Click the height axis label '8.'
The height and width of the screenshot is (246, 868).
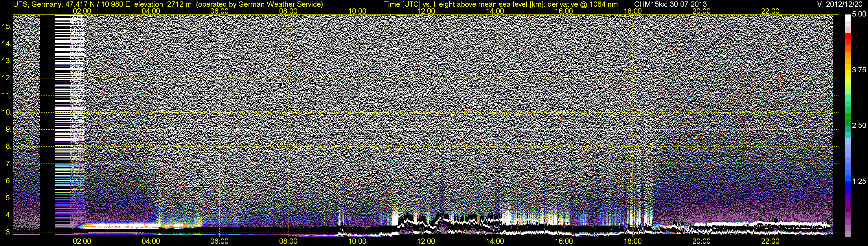pos(8,147)
